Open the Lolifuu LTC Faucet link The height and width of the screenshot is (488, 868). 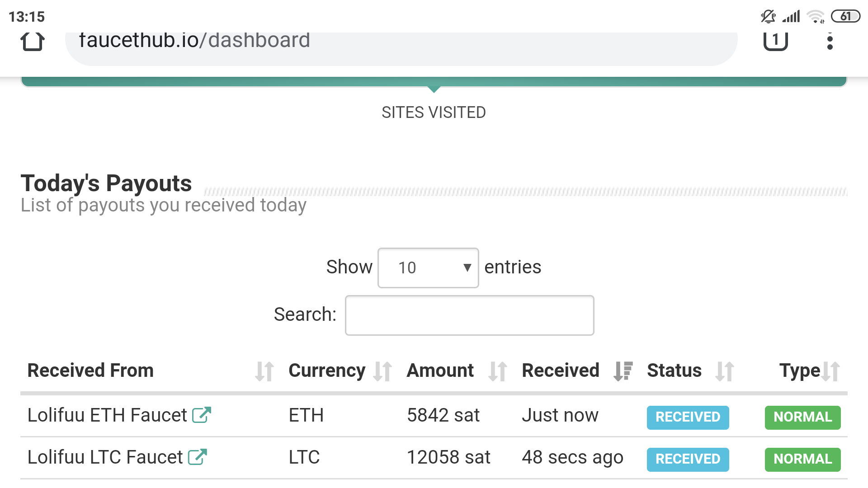coord(105,457)
